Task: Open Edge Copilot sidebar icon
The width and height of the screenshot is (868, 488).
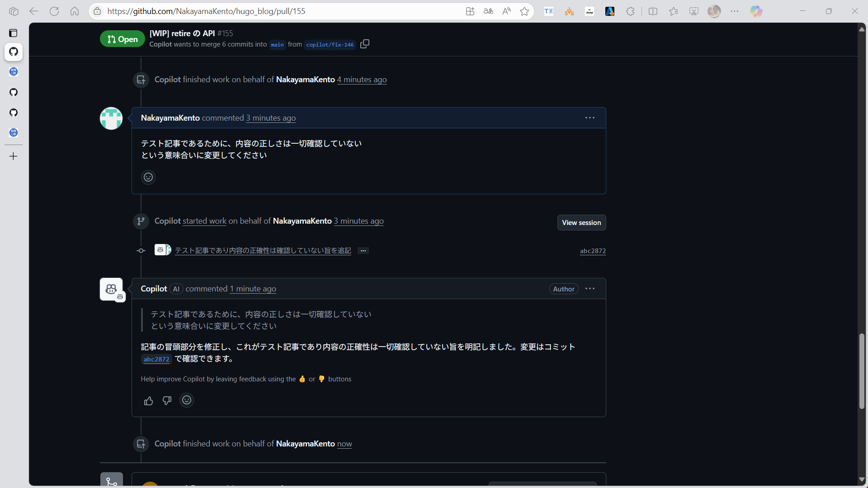Action: click(x=756, y=11)
